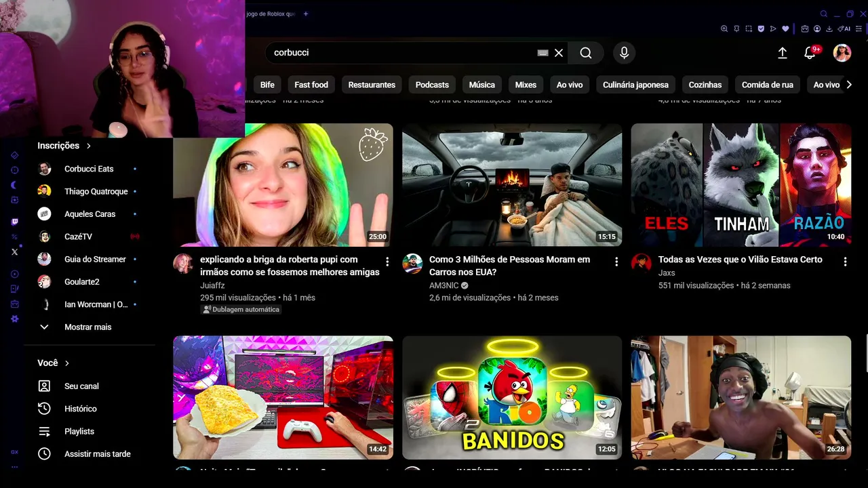This screenshot has width=868, height=488.
Task: Open the ad blocker shield icon
Action: [x=761, y=29]
